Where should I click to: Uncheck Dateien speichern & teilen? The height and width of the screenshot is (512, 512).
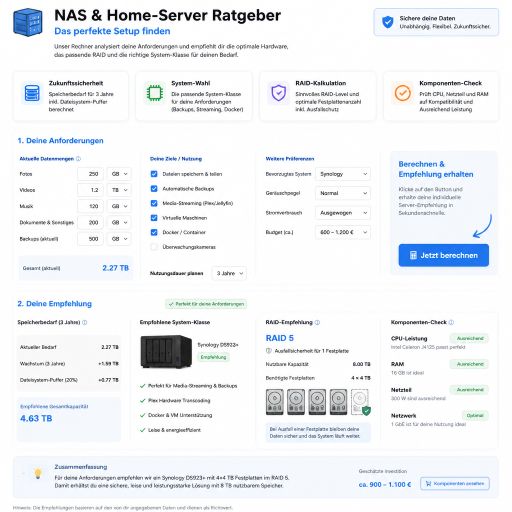pyautogui.click(x=154, y=174)
